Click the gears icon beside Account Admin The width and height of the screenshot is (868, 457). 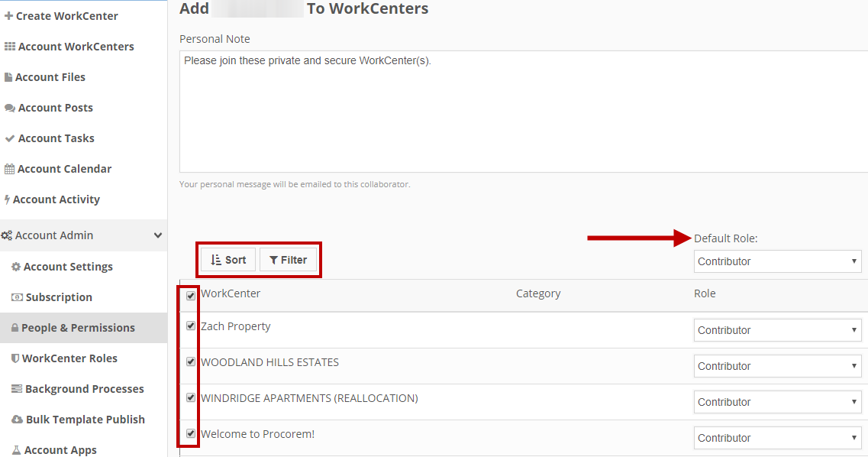7,235
